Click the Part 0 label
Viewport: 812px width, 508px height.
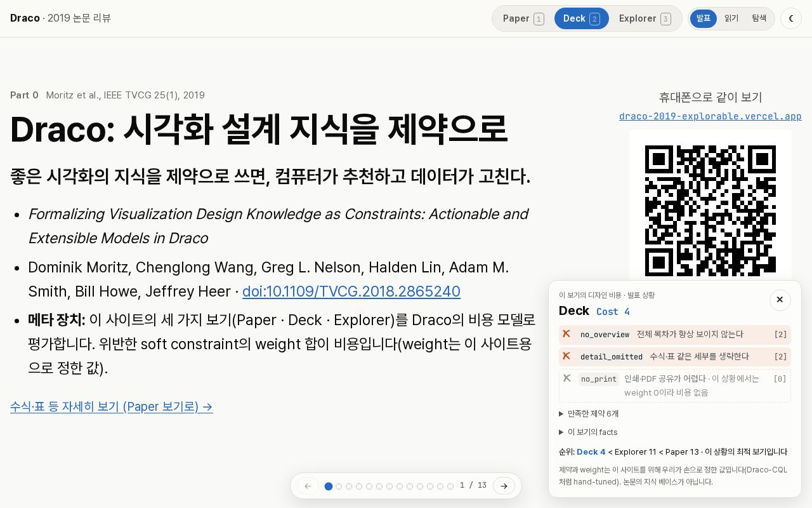(24, 95)
